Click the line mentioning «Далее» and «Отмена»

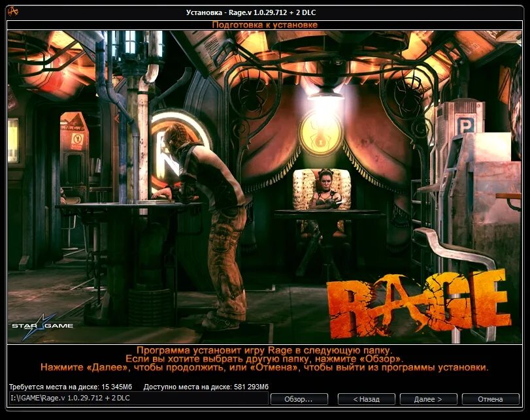tap(265, 367)
